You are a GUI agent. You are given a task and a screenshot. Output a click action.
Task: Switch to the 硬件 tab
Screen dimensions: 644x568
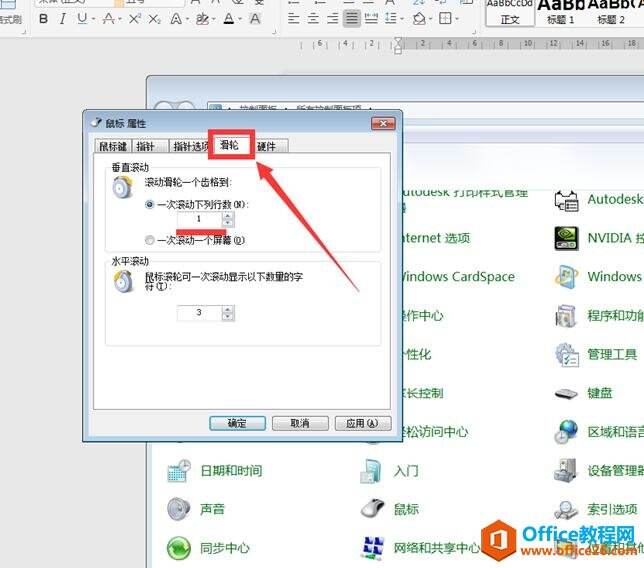[x=270, y=146]
